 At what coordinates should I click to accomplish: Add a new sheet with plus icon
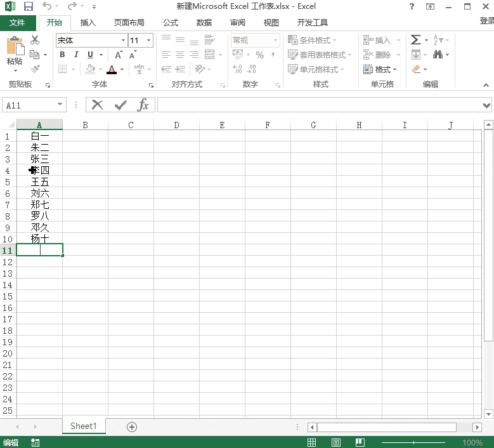(132, 427)
